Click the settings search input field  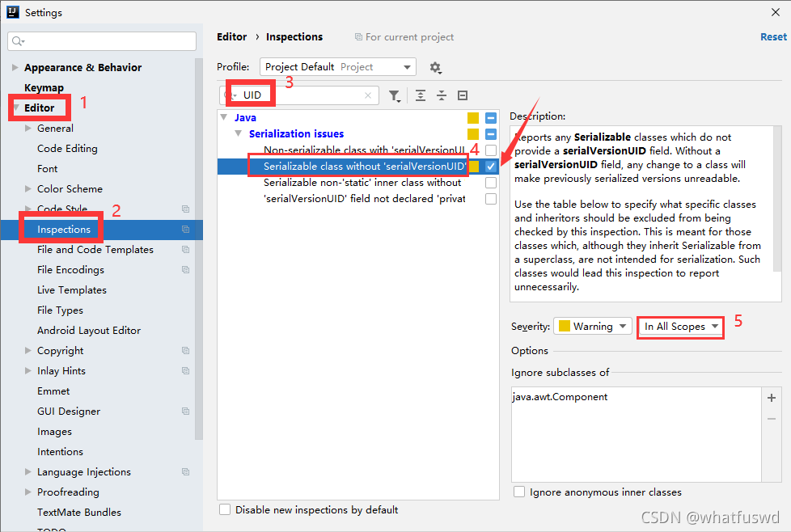[102, 41]
